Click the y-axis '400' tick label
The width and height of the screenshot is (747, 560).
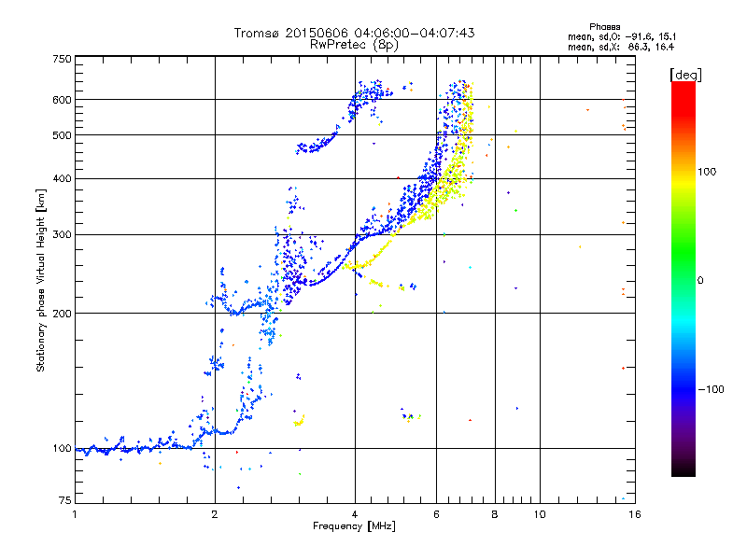click(x=62, y=179)
